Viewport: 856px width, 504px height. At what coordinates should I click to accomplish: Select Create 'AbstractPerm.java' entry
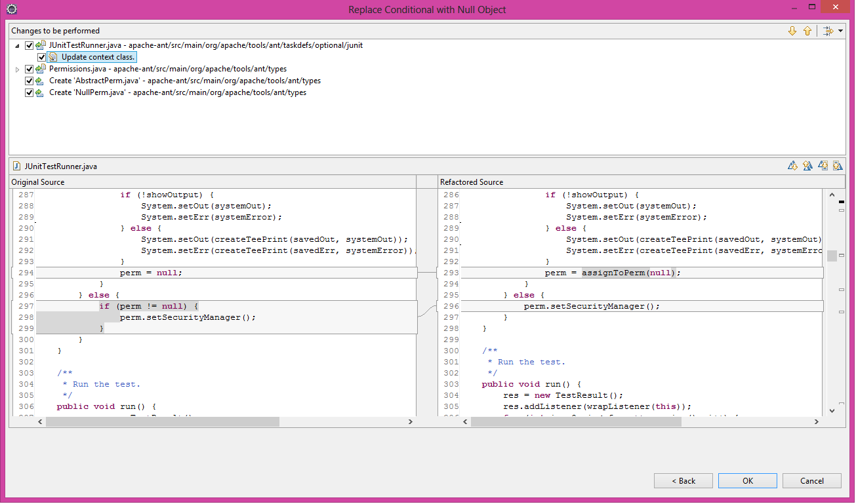click(x=185, y=81)
